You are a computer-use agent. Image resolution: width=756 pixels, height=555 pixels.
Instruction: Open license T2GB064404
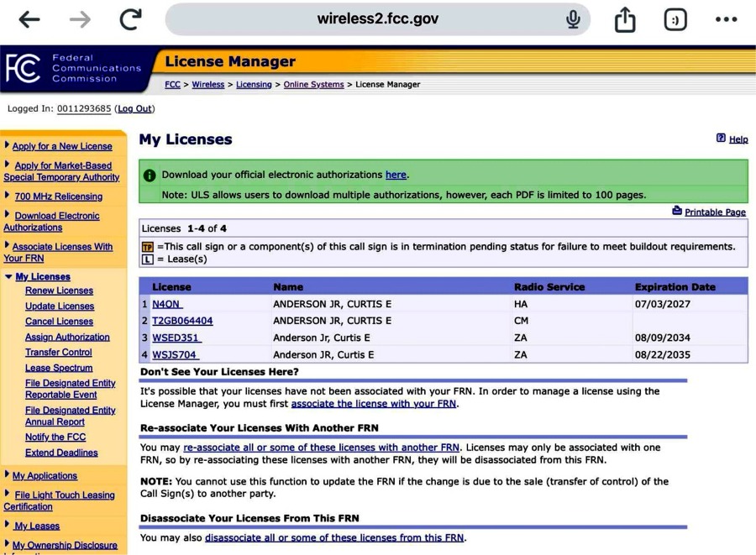(182, 321)
